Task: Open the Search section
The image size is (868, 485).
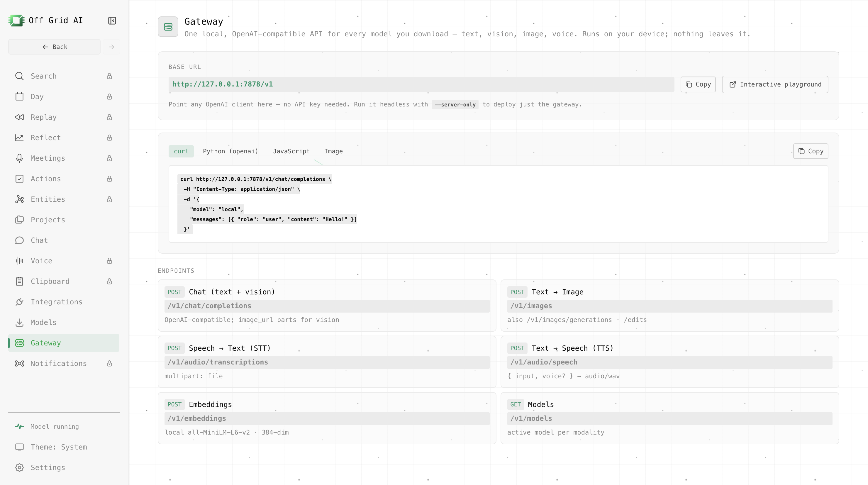Action: pos(64,76)
